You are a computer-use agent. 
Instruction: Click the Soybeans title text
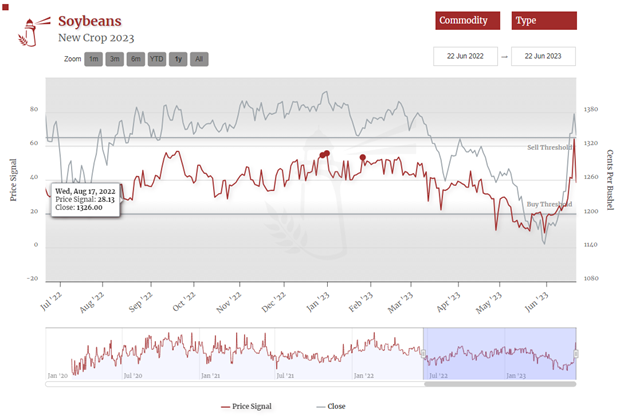(90, 21)
